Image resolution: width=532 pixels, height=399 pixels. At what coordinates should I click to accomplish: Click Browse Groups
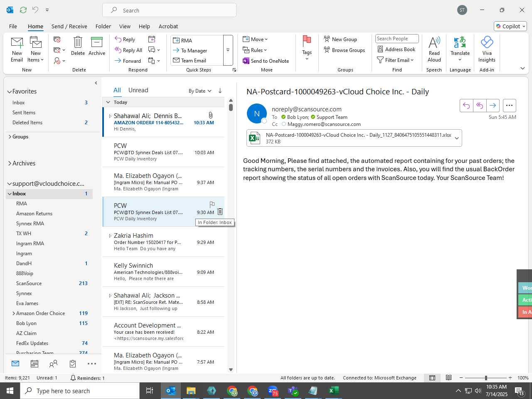click(x=344, y=50)
